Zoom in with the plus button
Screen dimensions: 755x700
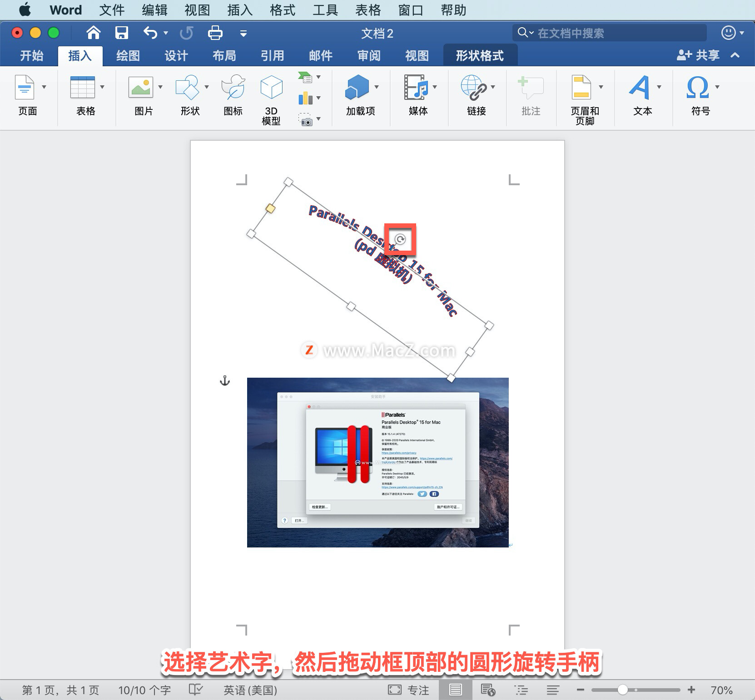tap(691, 690)
